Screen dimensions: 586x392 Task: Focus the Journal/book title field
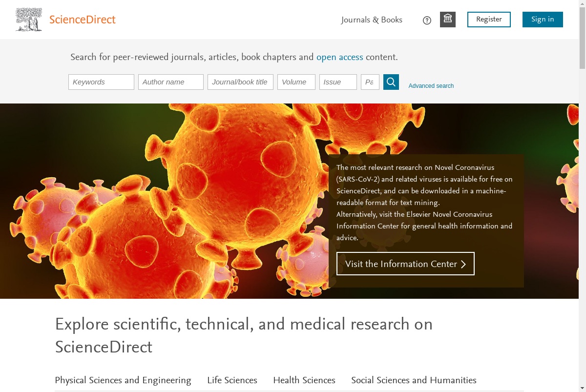click(x=240, y=82)
